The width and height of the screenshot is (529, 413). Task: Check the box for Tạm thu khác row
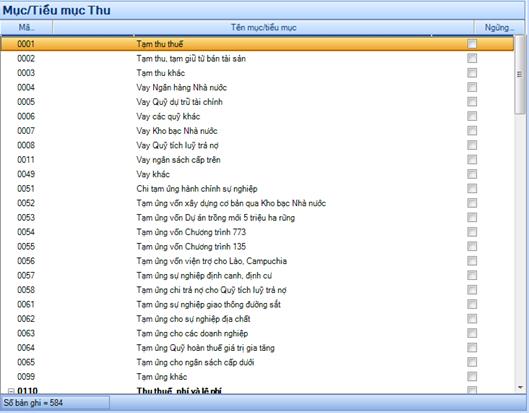tap(472, 73)
